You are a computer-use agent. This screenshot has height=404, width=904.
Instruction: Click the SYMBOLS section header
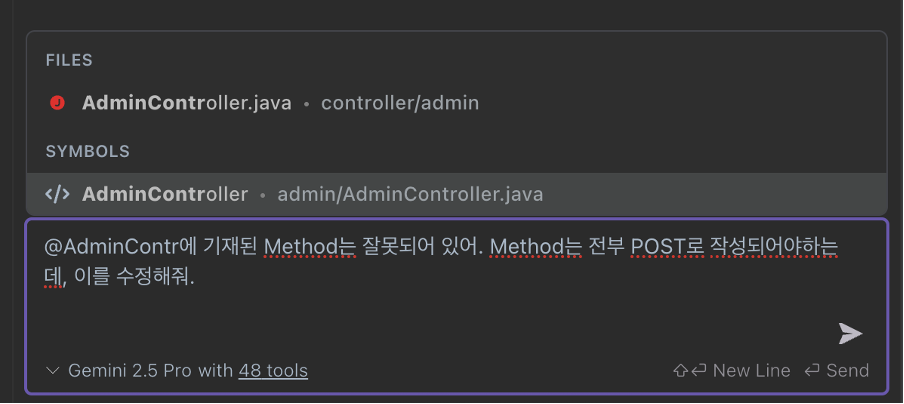[88, 152]
